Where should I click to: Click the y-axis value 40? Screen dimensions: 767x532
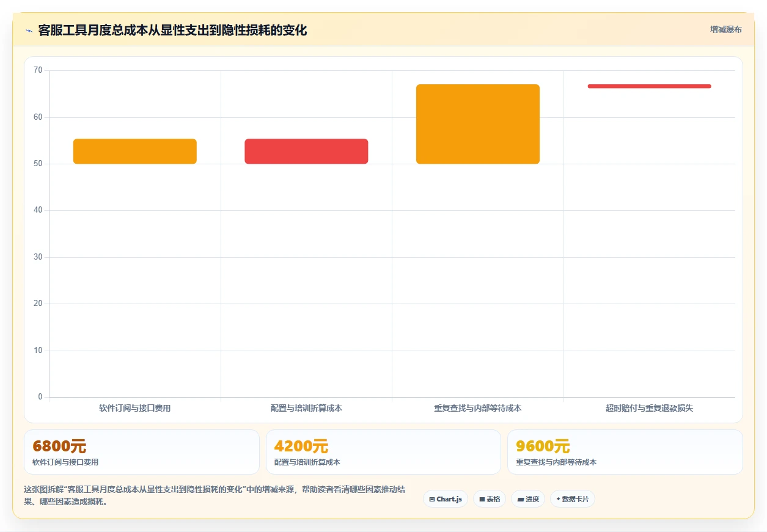38,210
